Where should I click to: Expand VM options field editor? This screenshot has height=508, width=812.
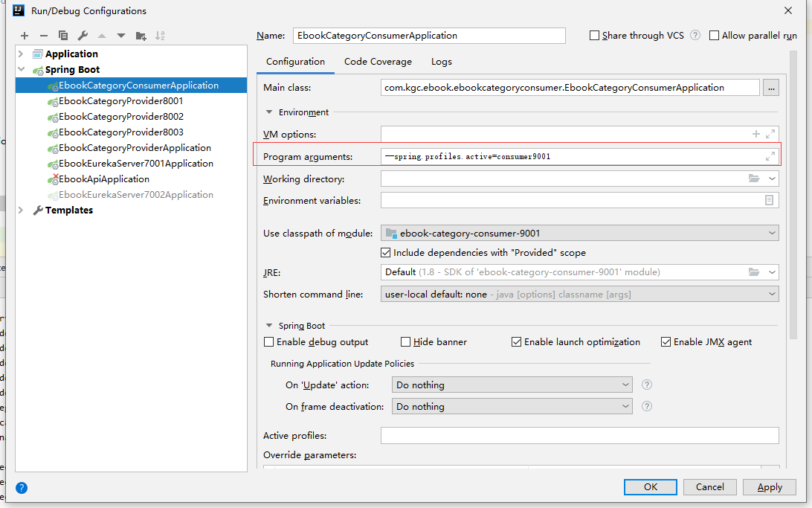point(770,134)
